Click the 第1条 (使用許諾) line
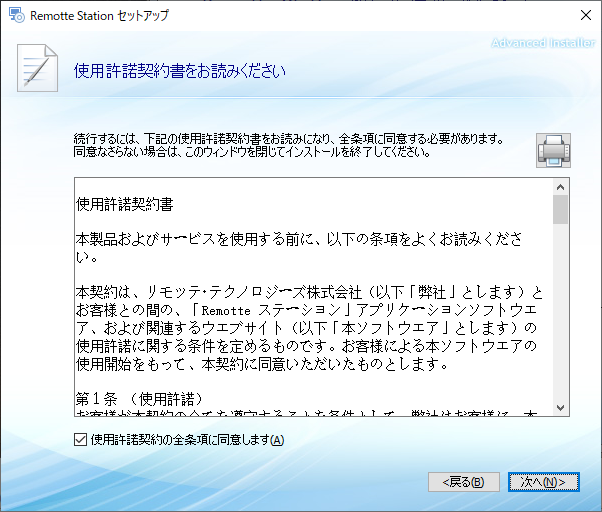 [139, 399]
